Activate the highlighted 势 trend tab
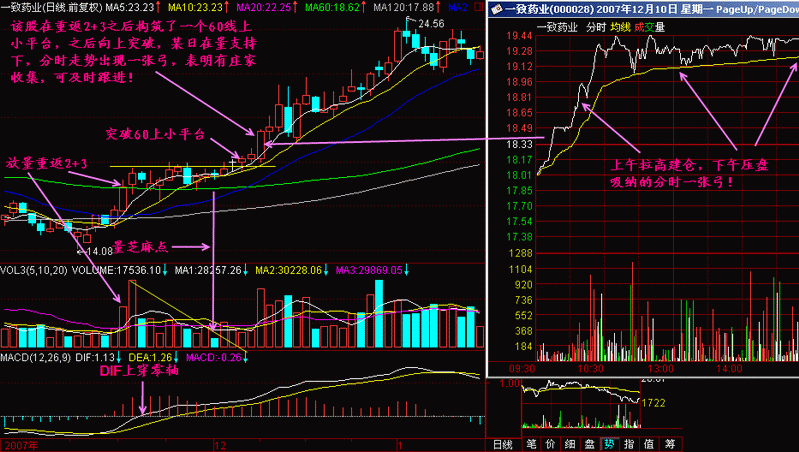799x452 pixels. click(609, 444)
